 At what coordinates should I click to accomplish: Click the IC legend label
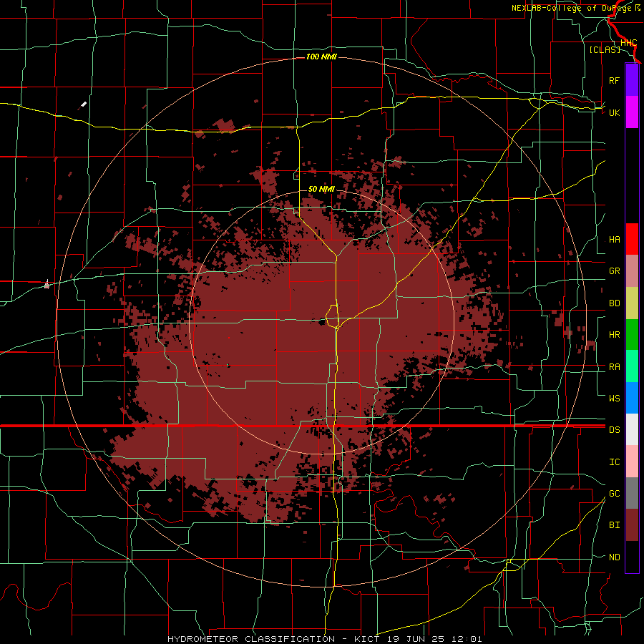click(x=614, y=462)
